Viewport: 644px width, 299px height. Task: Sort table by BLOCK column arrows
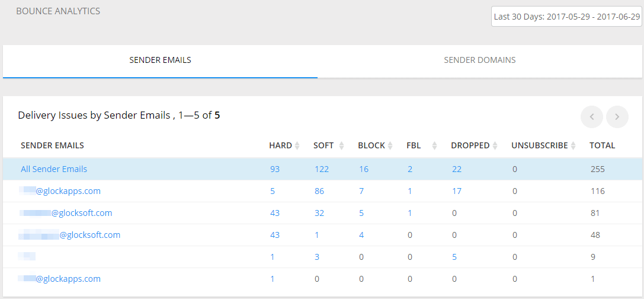[390, 145]
